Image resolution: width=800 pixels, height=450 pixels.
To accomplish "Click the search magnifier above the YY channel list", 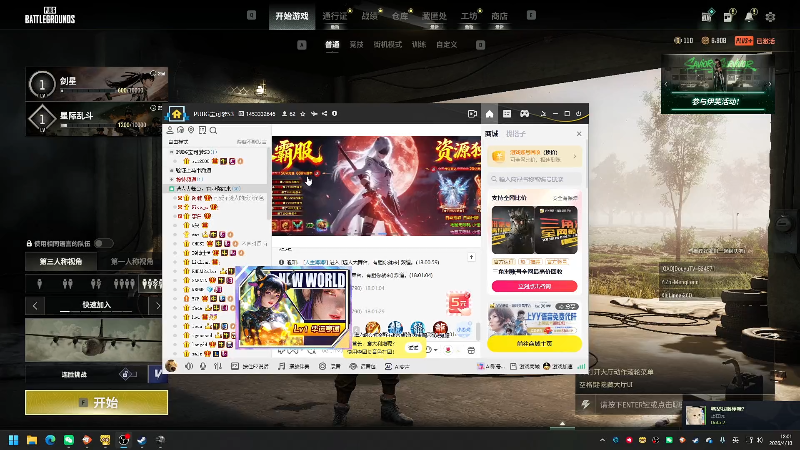I will [x=213, y=130].
